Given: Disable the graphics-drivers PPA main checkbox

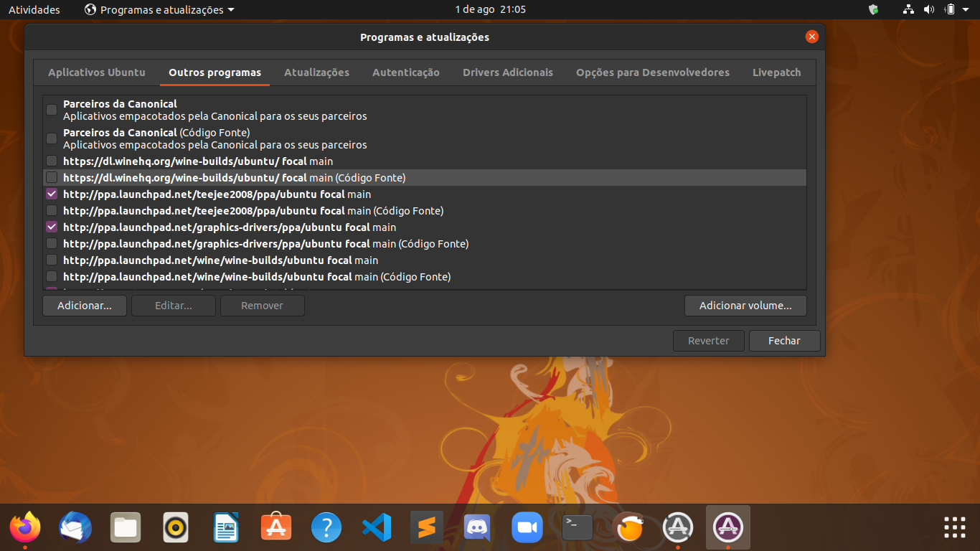Looking at the screenshot, I should pyautogui.click(x=52, y=227).
